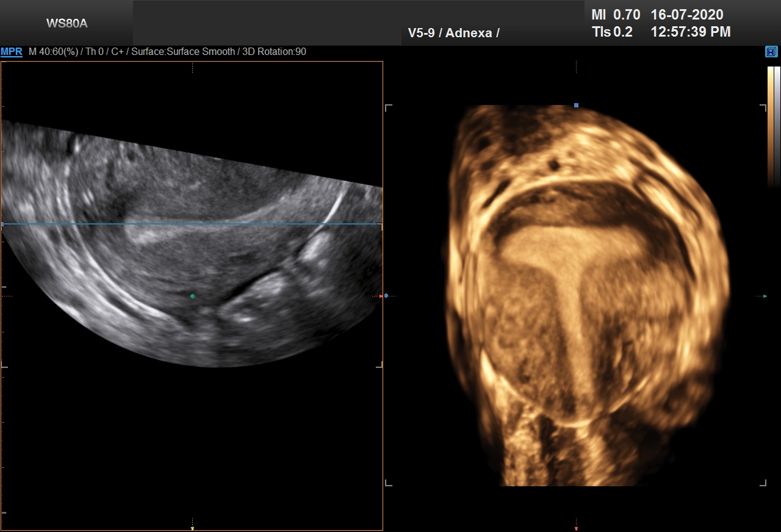Click the sepia color map bar
This screenshot has width=781, height=532.
point(771,126)
